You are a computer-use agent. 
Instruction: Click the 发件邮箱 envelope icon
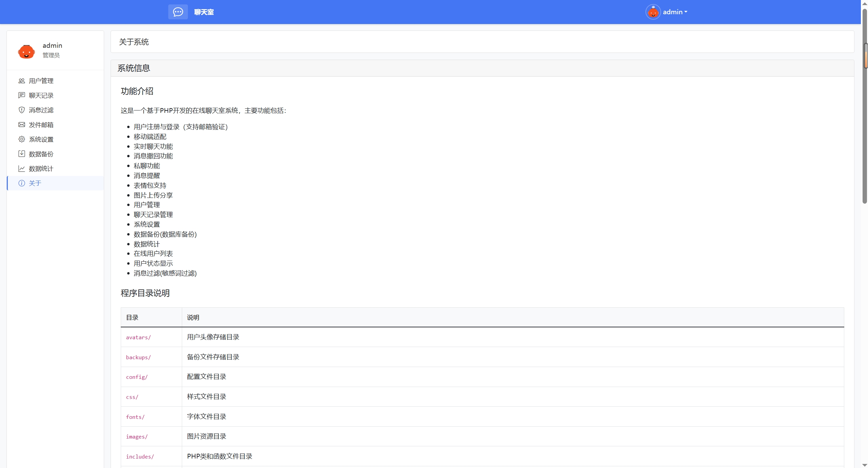(22, 125)
